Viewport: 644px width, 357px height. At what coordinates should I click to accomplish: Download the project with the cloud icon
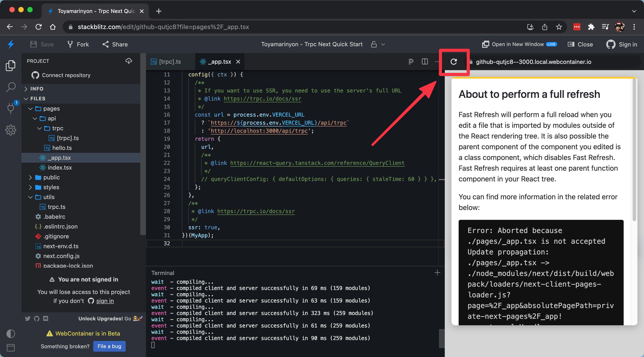129,61
